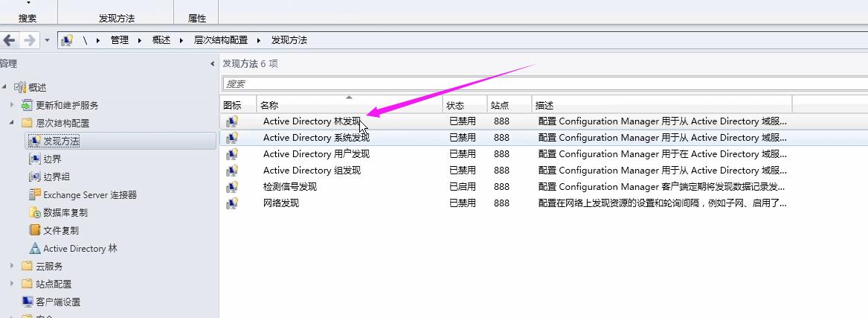Sort by the 图标 column header
Viewport: 868px width, 318px height.
pyautogui.click(x=238, y=105)
